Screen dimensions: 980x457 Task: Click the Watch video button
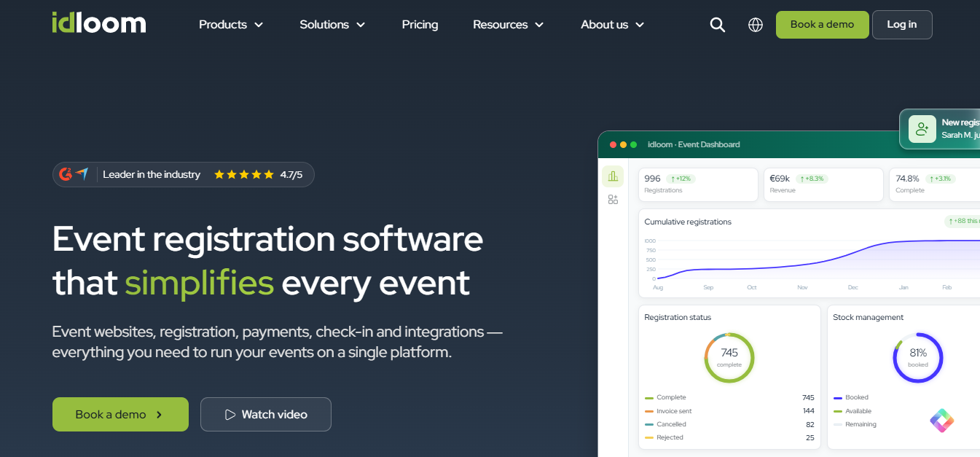click(266, 415)
